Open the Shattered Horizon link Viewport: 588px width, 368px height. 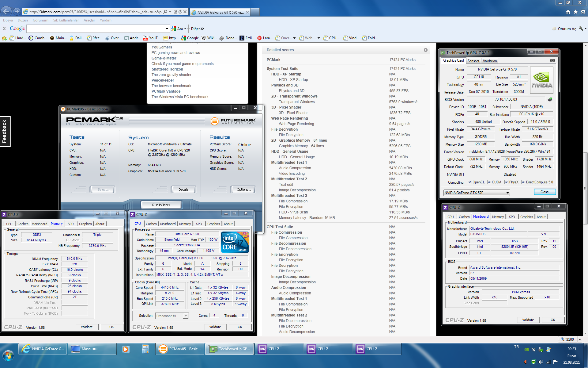tap(167, 69)
